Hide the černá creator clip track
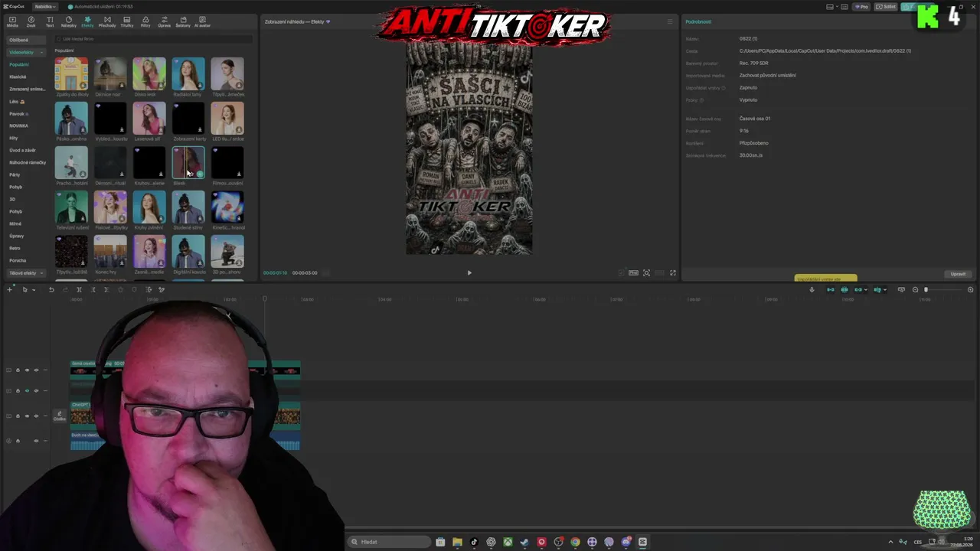Viewport: 980px width, 551px height. tap(27, 370)
